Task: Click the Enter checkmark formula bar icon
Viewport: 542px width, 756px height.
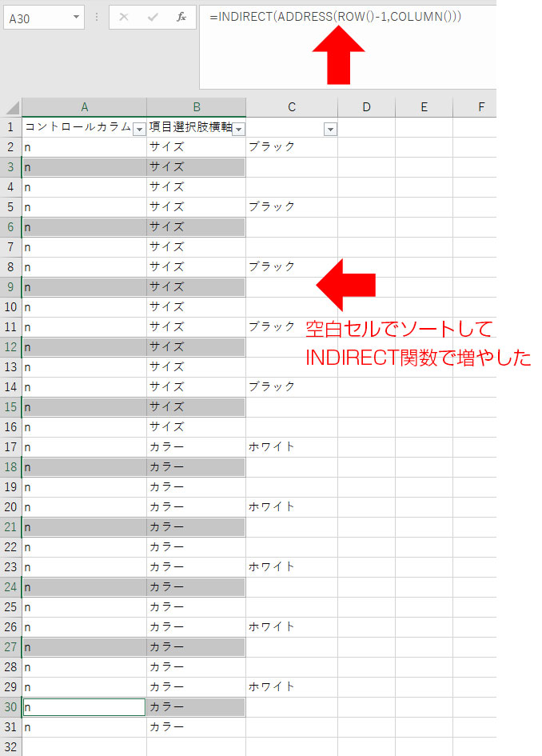Action: (x=153, y=18)
